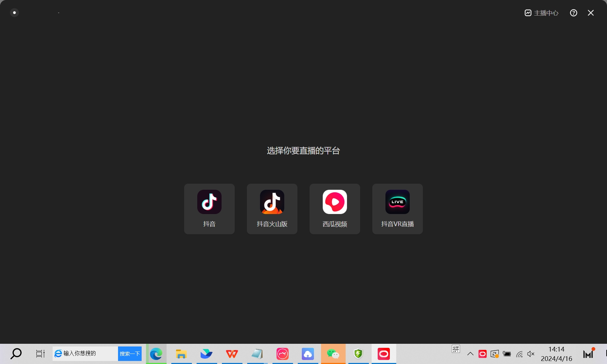Click the muted volume speaker icon

[531, 354]
